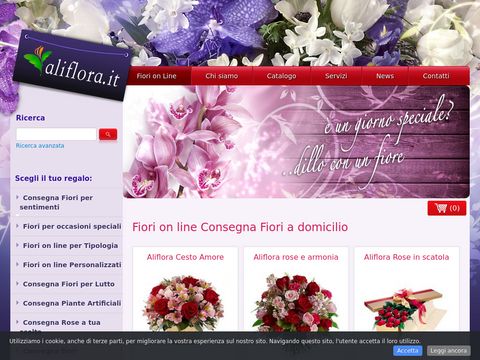Click the red search magnifier button
480x360 pixels.
point(108,134)
